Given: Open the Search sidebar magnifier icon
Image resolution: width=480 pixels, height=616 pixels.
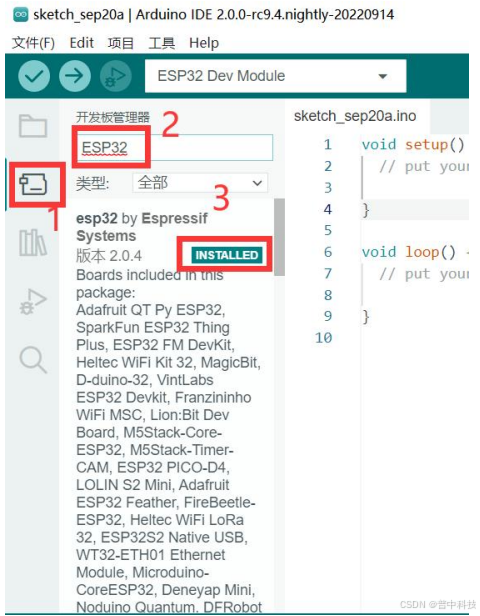Looking at the screenshot, I should pos(33,360).
